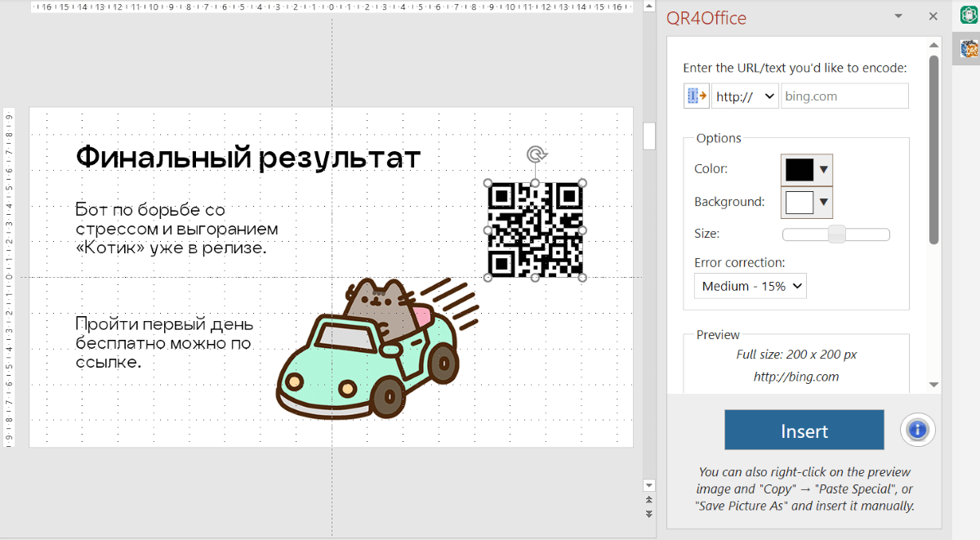
Task: Go to next slide double-arrow button
Action: pos(649,514)
